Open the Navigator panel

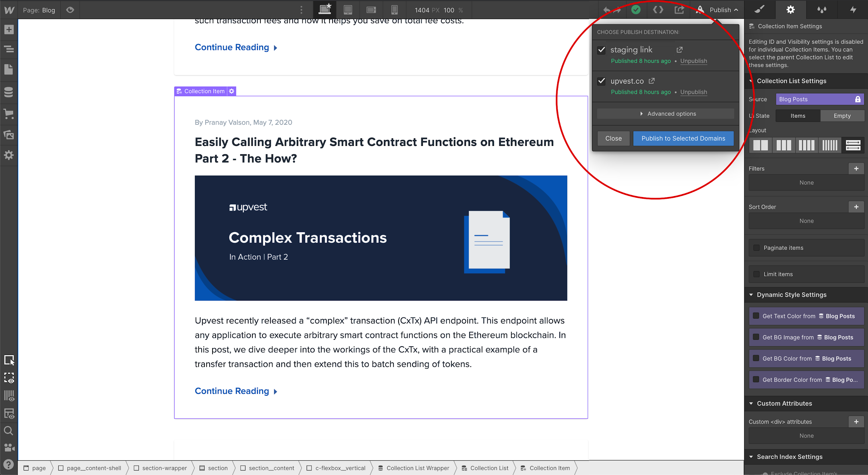click(9, 49)
